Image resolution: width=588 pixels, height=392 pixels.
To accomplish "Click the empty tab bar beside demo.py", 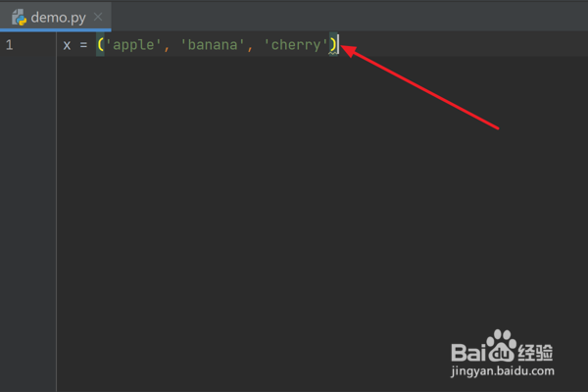I will pos(350,16).
